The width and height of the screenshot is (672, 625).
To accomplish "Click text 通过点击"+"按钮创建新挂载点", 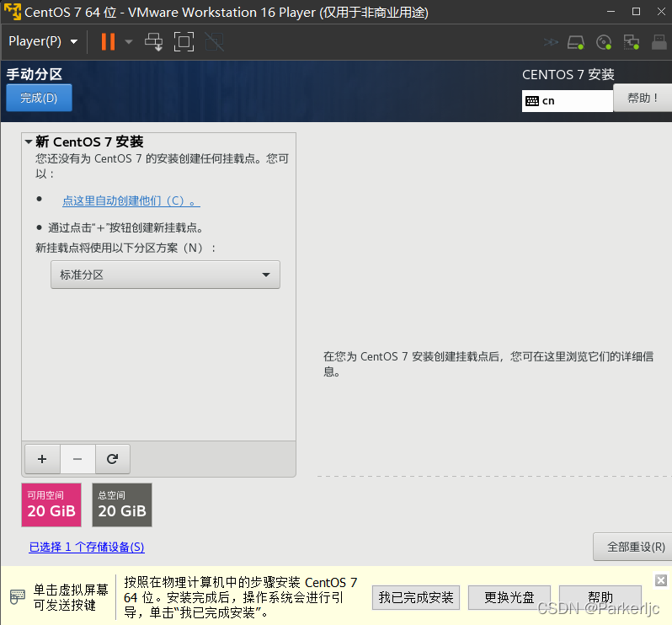I will [125, 227].
